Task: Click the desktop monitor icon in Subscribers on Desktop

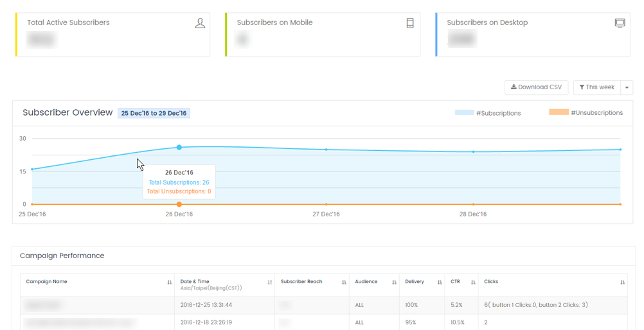Action: (x=620, y=23)
